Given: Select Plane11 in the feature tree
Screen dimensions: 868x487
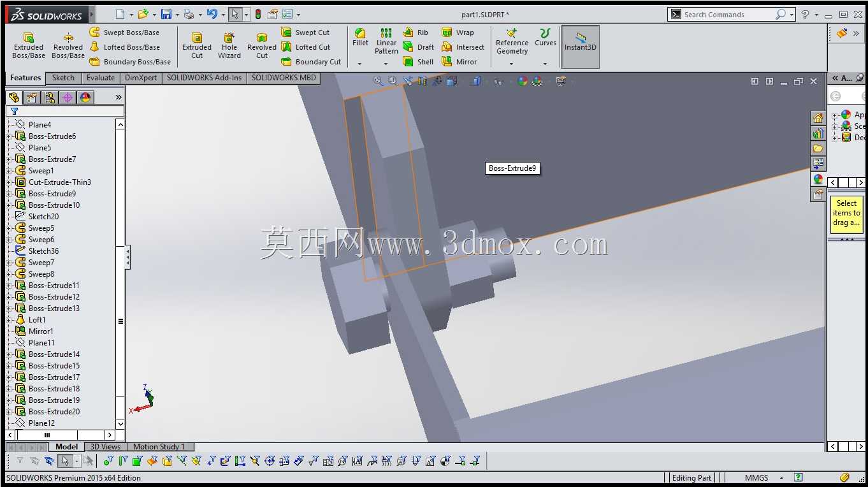Looking at the screenshot, I should click(x=41, y=343).
